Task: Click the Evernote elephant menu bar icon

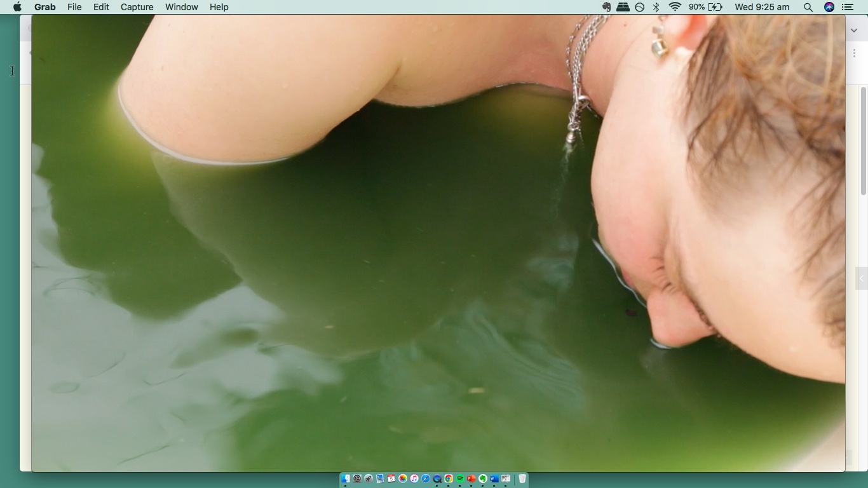Action: (606, 7)
